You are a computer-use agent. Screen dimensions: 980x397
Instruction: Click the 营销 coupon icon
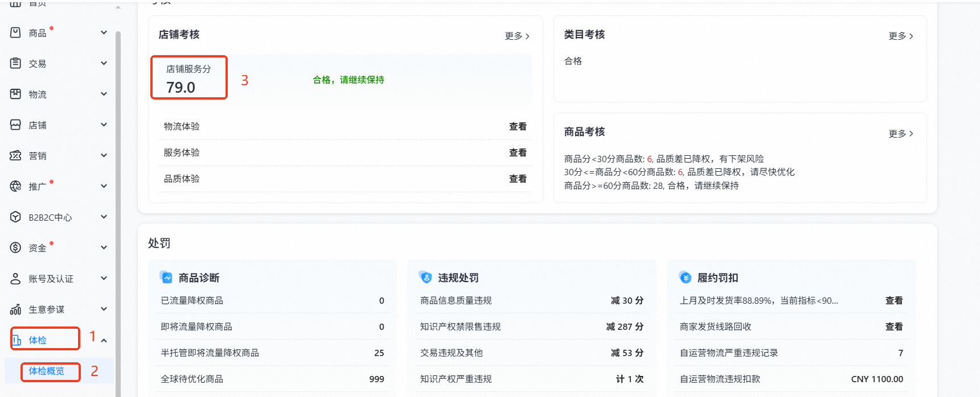click(15, 155)
